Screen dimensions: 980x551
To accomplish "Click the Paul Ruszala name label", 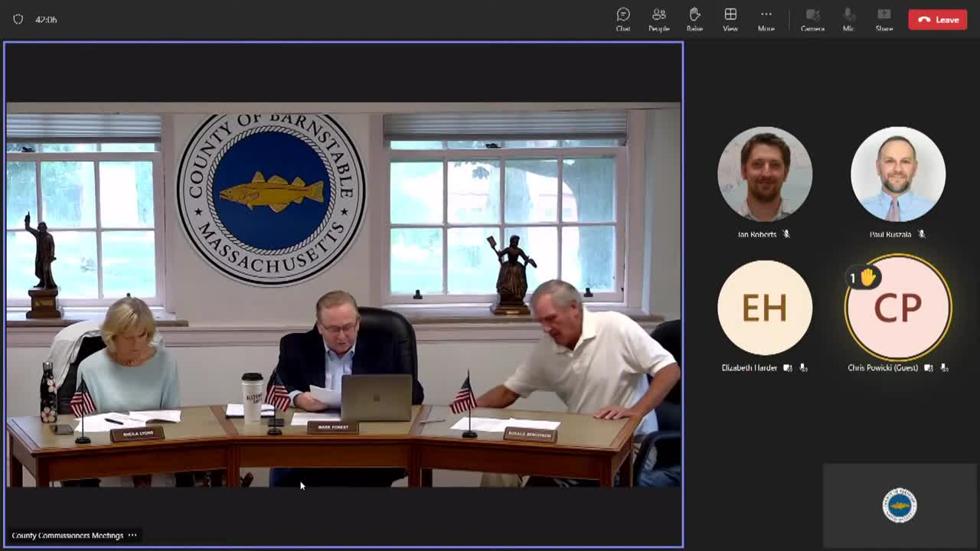I will (890, 234).
